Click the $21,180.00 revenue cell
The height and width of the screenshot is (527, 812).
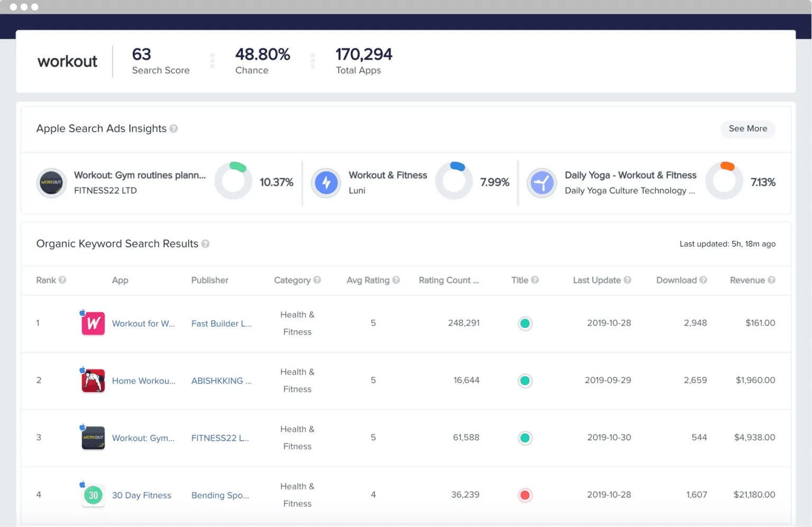[x=754, y=495]
